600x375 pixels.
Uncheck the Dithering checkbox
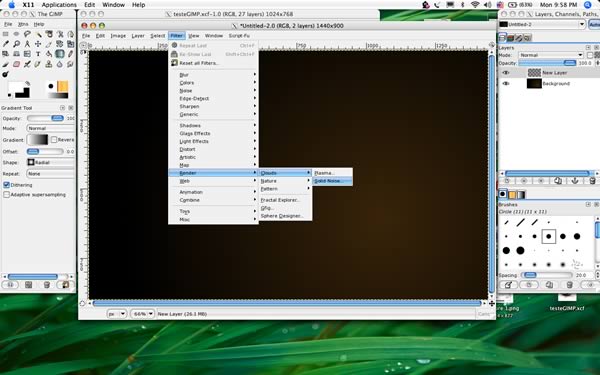pyautogui.click(x=7, y=185)
